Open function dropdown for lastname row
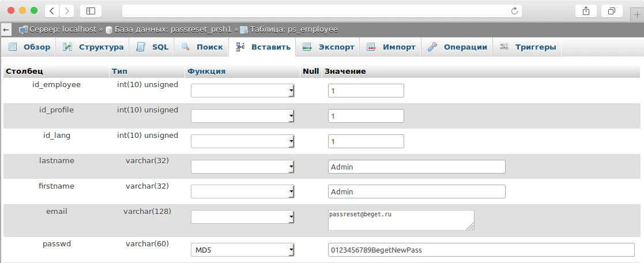644x263 pixels. pos(243,167)
